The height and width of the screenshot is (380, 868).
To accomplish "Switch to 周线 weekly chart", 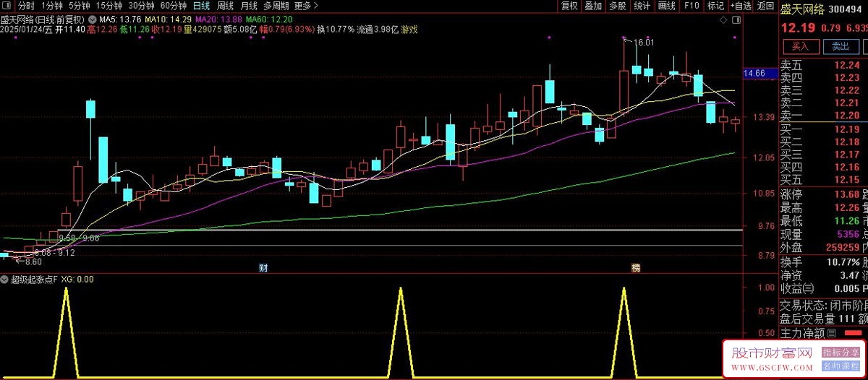I will click(x=226, y=6).
